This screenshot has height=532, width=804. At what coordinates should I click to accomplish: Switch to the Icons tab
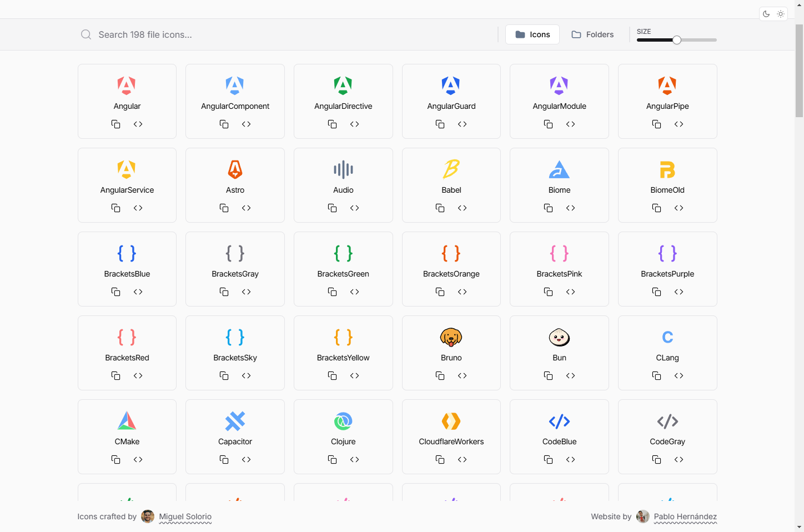(x=532, y=34)
